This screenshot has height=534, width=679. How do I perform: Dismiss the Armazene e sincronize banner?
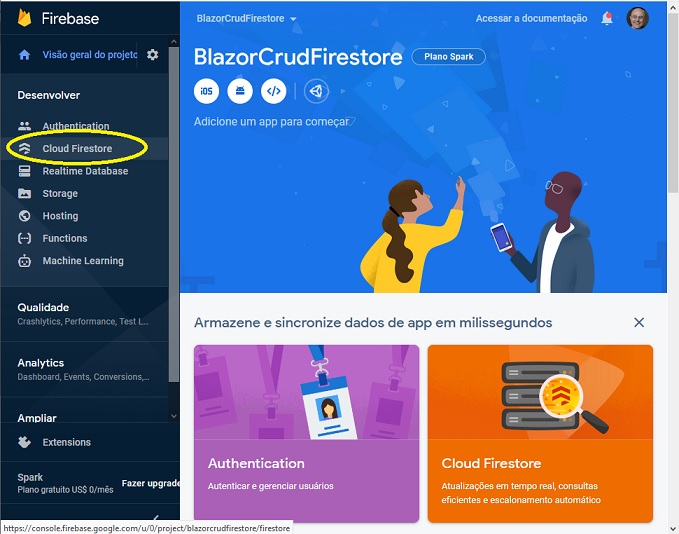click(x=639, y=322)
